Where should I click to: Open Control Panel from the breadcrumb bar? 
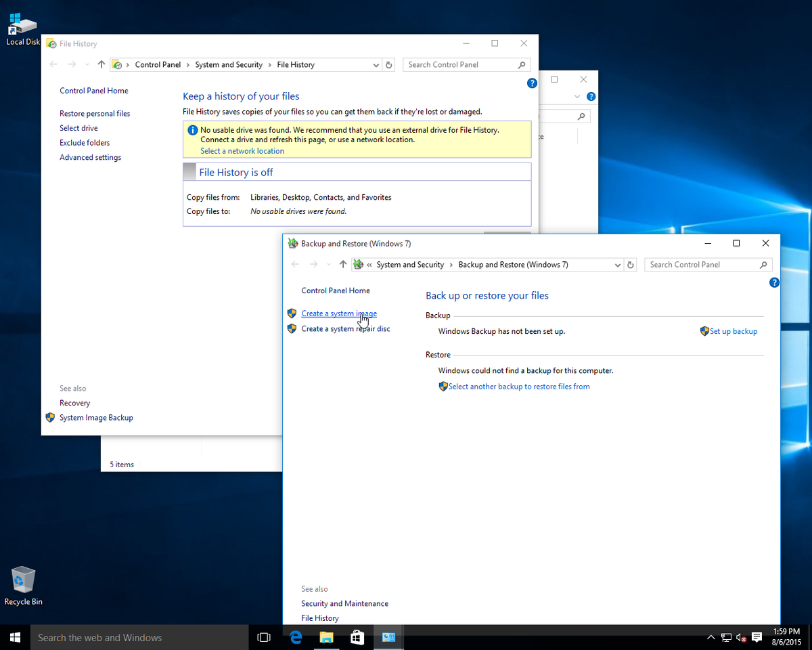tap(158, 64)
